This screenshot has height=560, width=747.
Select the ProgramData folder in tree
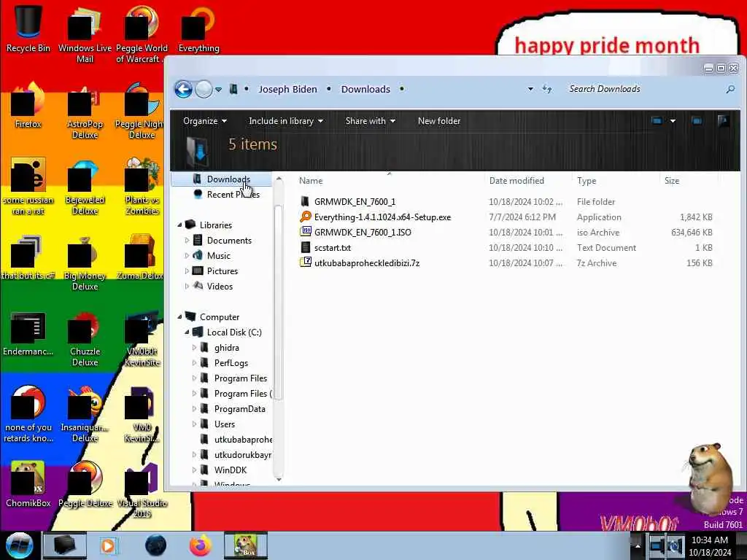point(239,408)
